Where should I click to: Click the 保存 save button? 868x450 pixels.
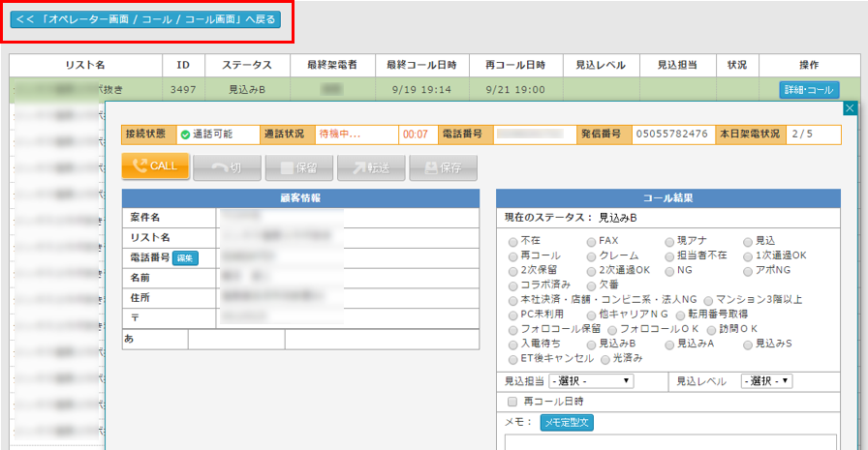coord(443,166)
